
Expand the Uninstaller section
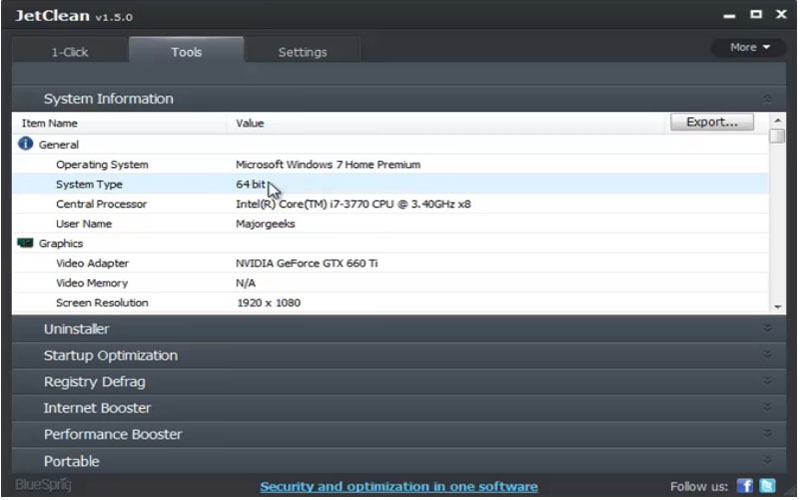click(x=399, y=329)
